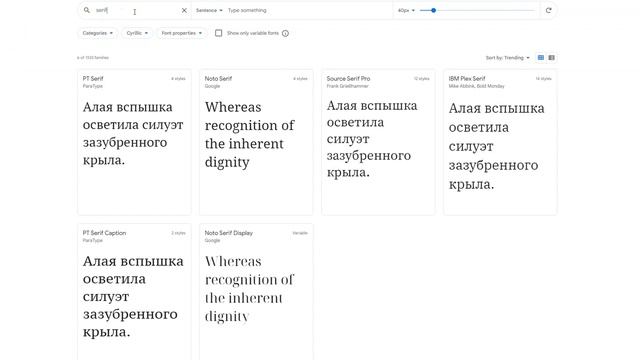This screenshot has height=360, width=640.
Task: Open the Cyrillic language filter
Action: click(x=137, y=33)
